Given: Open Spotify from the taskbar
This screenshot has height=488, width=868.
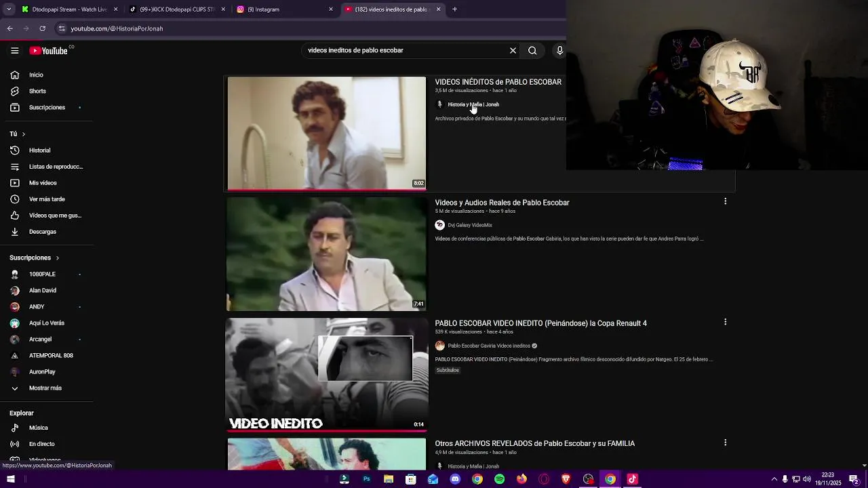Looking at the screenshot, I should coord(499,479).
